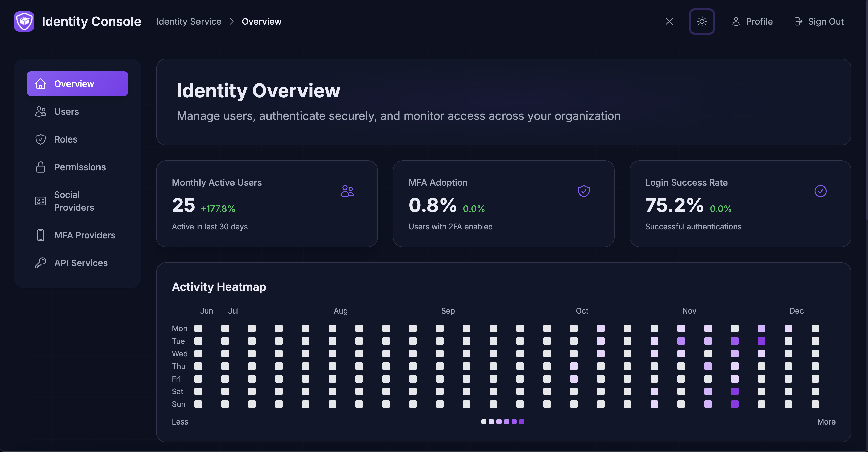Click the 'More' label on the heatmap legend
The image size is (868, 452).
(x=826, y=422)
